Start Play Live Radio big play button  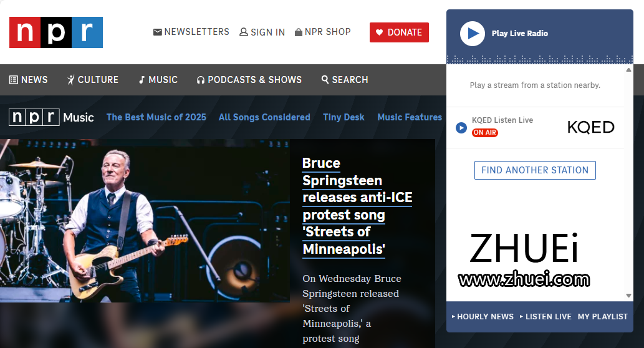[473, 33]
